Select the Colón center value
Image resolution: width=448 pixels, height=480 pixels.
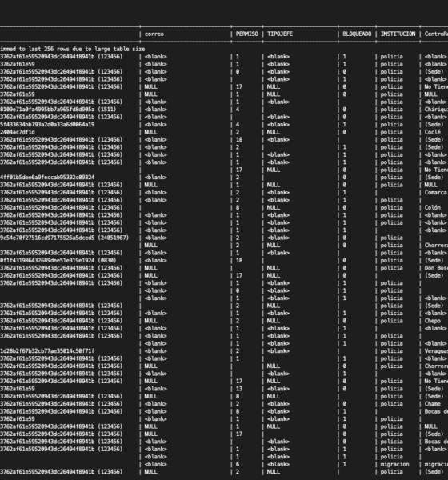pyautogui.click(x=432, y=207)
